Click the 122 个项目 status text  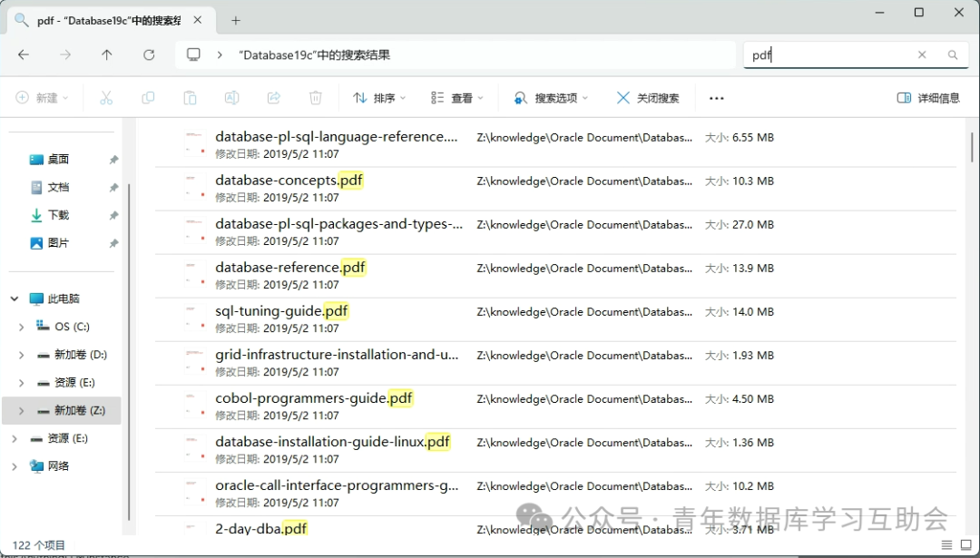click(x=38, y=545)
